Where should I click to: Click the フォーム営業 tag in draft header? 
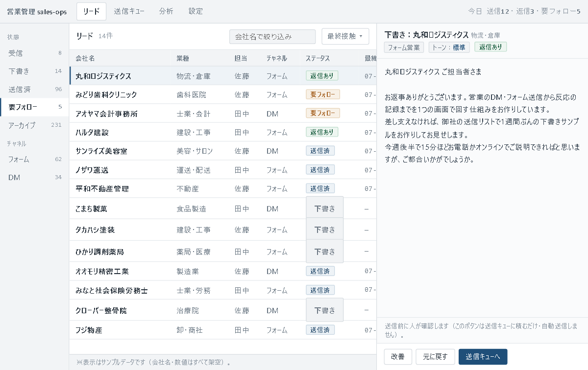(404, 47)
